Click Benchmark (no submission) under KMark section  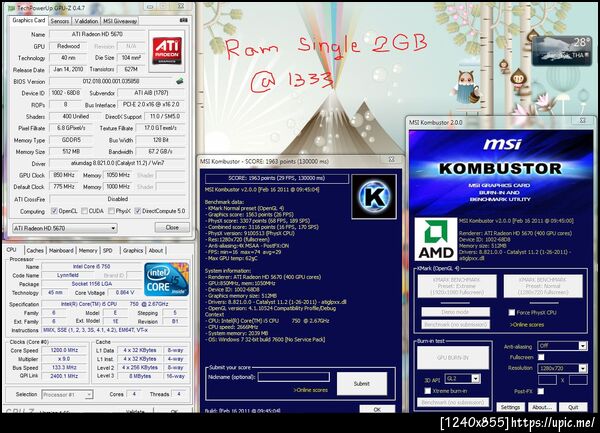point(455,325)
